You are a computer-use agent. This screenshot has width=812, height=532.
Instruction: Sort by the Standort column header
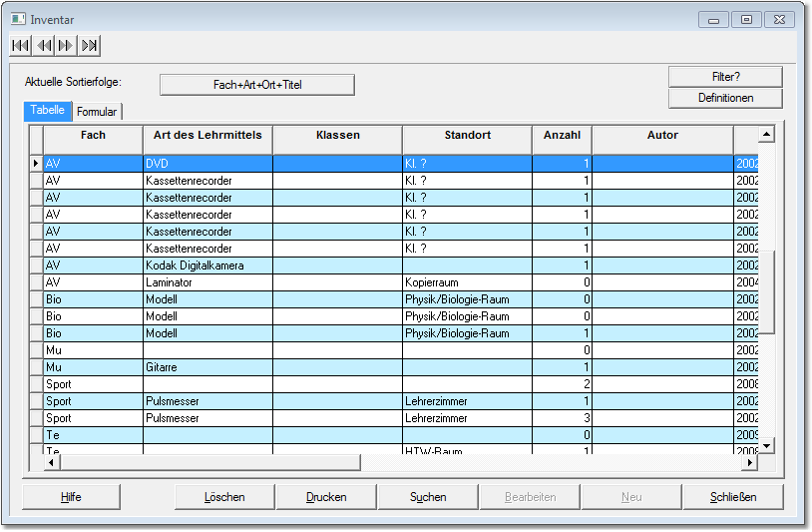[467, 136]
